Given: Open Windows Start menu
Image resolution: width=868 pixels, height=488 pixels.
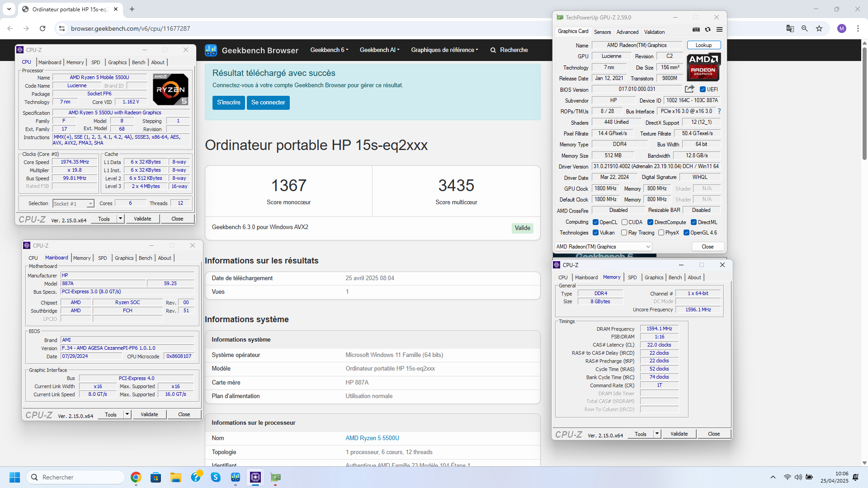Looking at the screenshot, I should [x=14, y=477].
